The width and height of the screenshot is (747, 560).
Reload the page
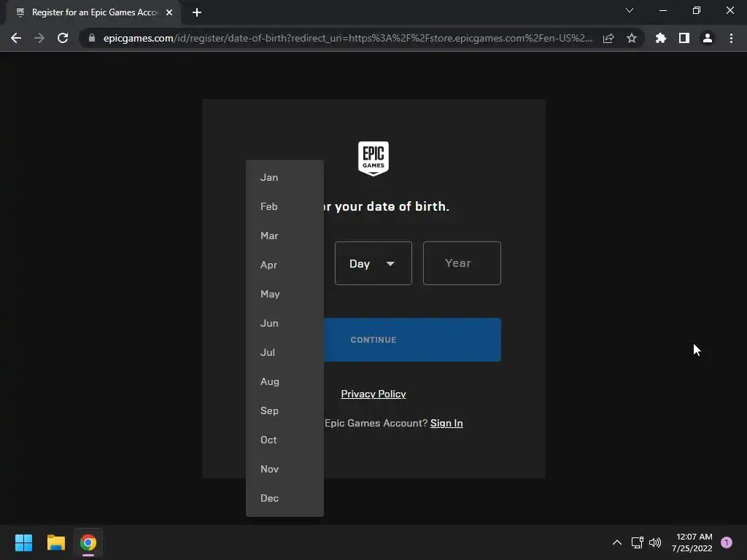point(63,38)
